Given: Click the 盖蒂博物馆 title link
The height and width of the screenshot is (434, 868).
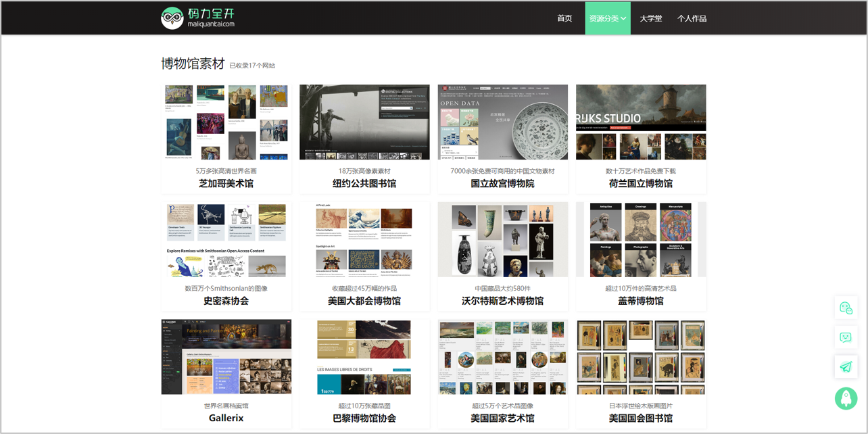Looking at the screenshot, I should [x=641, y=301].
